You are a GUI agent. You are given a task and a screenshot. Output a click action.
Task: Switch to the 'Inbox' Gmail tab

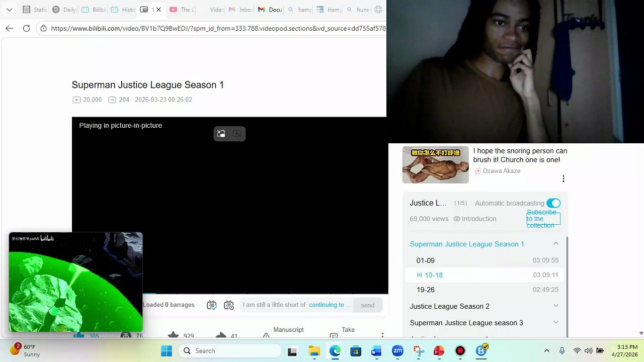coord(240,10)
